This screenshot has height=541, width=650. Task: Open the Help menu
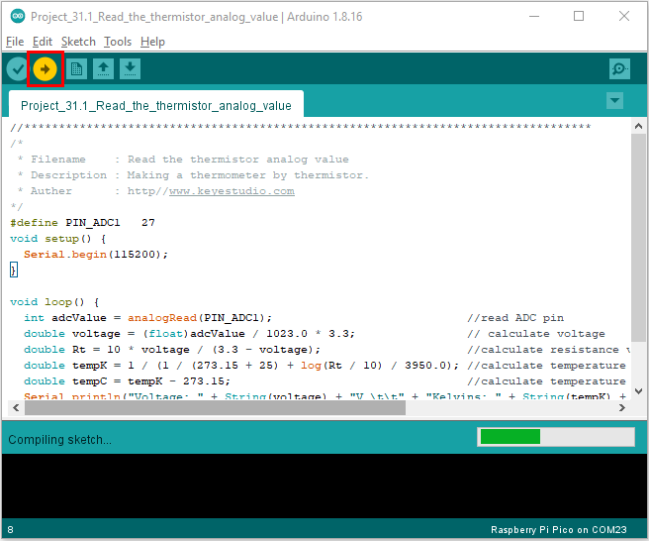pos(153,41)
